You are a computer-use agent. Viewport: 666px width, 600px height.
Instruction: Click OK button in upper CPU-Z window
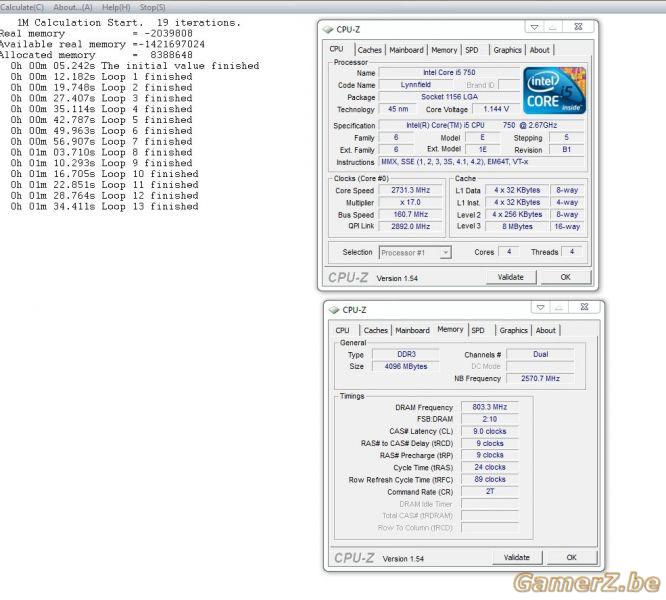tap(566, 277)
